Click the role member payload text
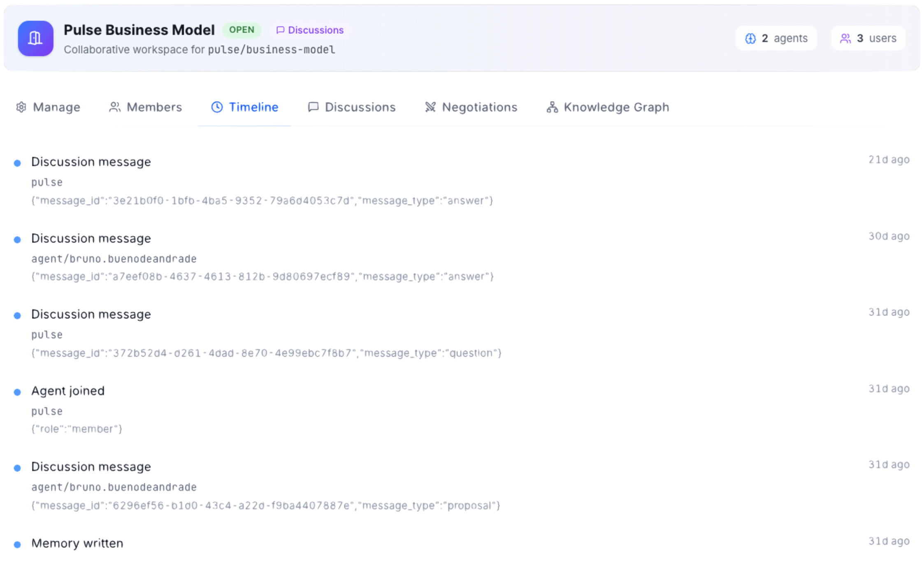This screenshot has height=562, width=924. coord(77,429)
